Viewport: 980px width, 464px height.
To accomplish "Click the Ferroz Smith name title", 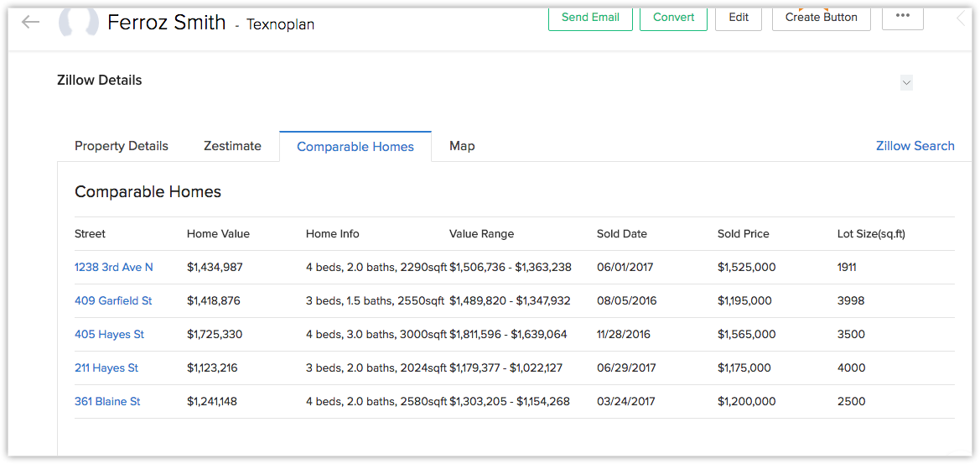I will pyautogui.click(x=166, y=22).
